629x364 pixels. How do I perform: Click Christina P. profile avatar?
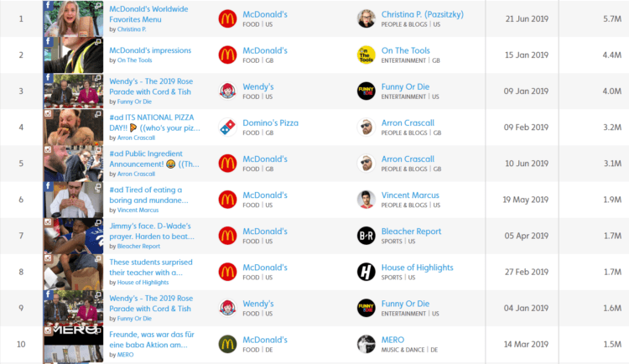(366, 18)
